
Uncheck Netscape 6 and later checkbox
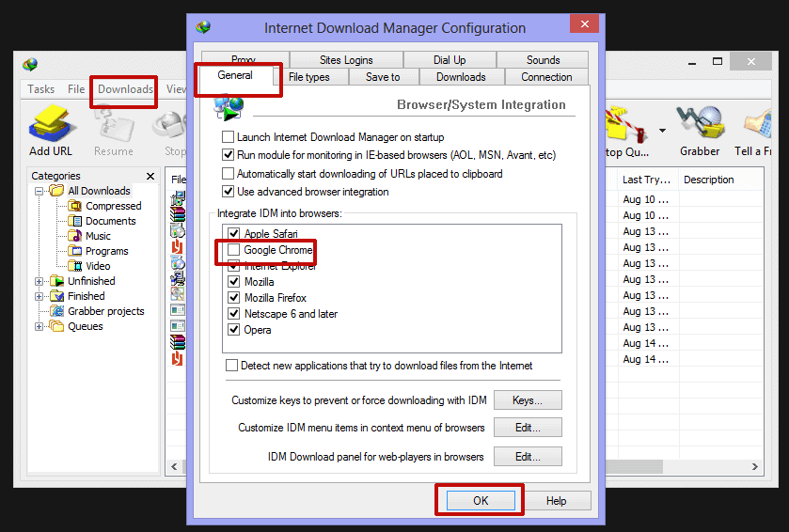pos(233,314)
